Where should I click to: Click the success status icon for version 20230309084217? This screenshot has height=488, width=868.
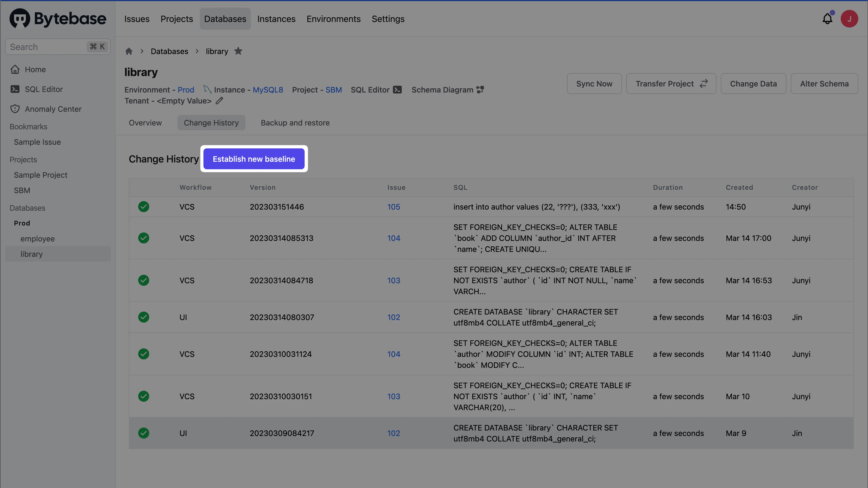click(144, 433)
